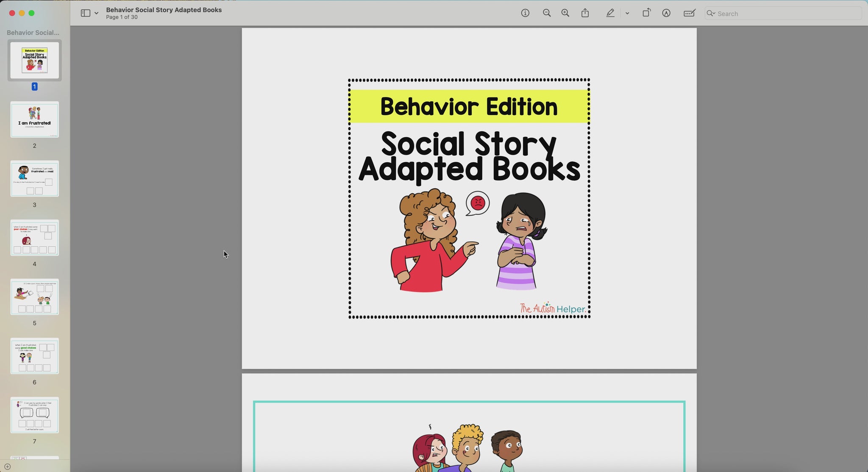Click the Behavior Social Story Adapted Books title
Image resolution: width=868 pixels, height=472 pixels.
coord(164,10)
